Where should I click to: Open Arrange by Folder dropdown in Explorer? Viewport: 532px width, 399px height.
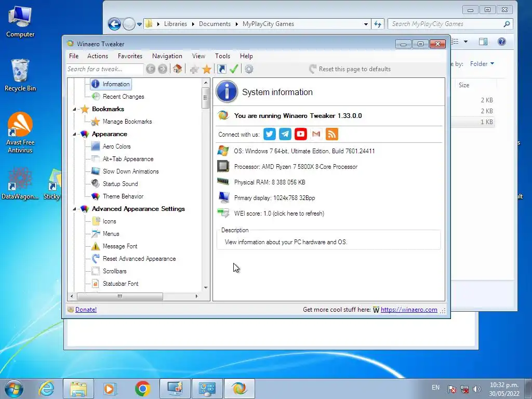coord(482,64)
